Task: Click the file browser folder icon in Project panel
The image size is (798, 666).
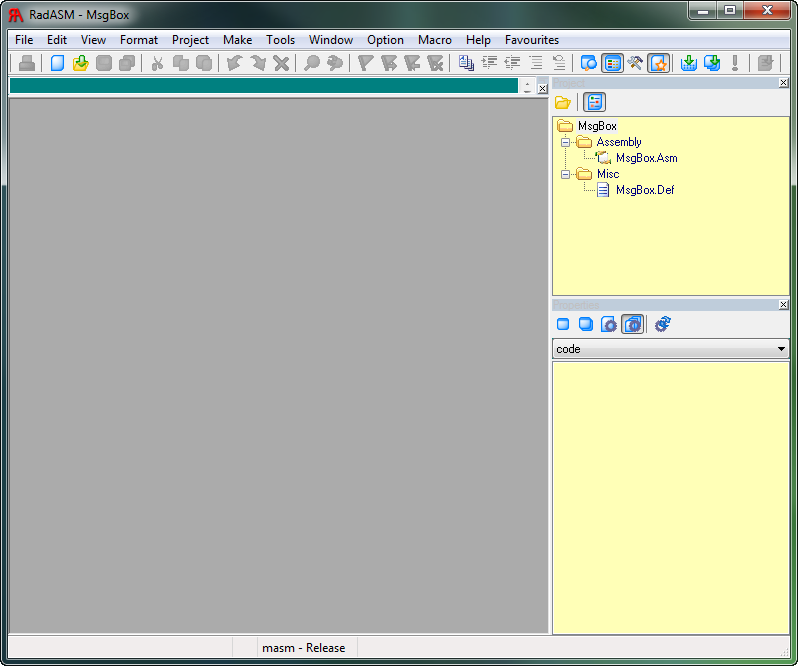Action: click(563, 102)
